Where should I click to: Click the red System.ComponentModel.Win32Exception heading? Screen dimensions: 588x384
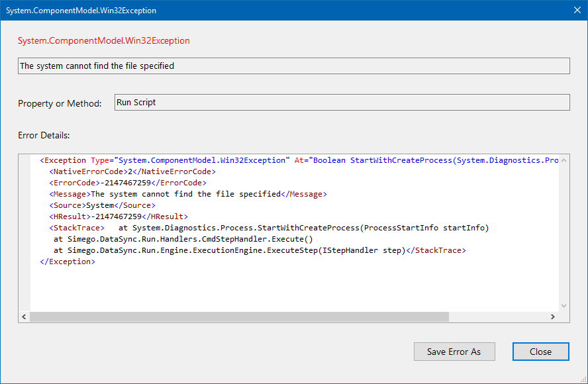pos(104,40)
